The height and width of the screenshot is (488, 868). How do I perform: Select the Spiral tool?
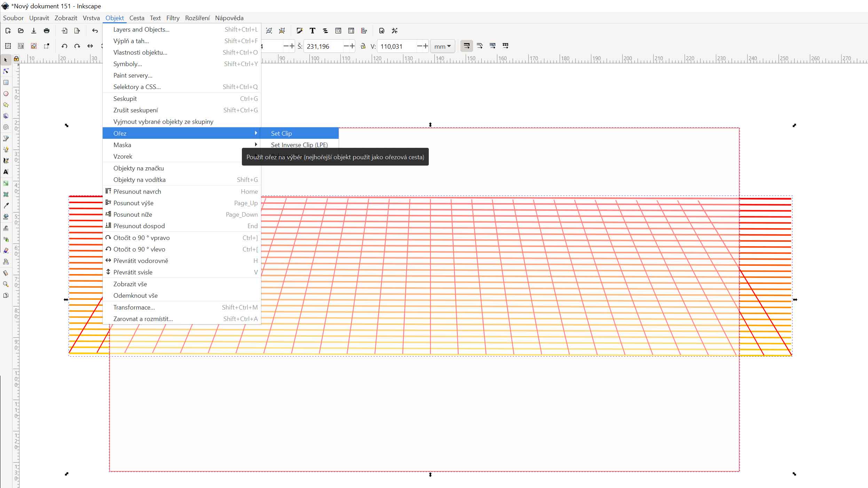[6, 127]
